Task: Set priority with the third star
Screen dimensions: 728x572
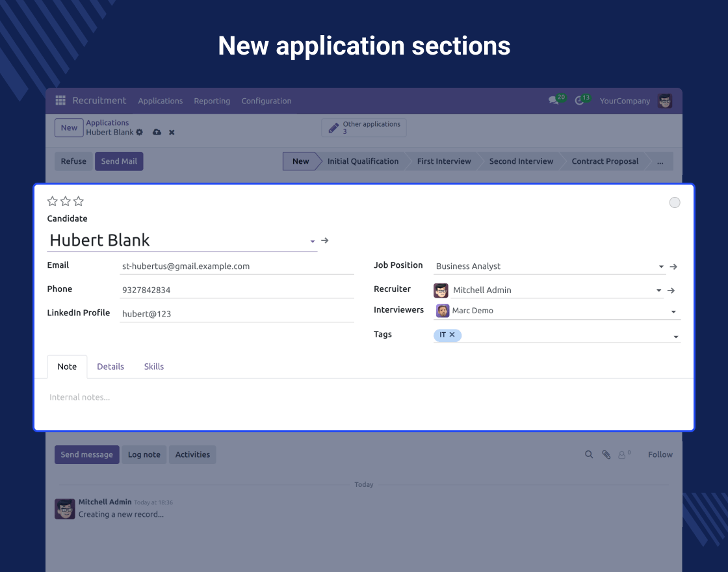Action: pos(79,201)
